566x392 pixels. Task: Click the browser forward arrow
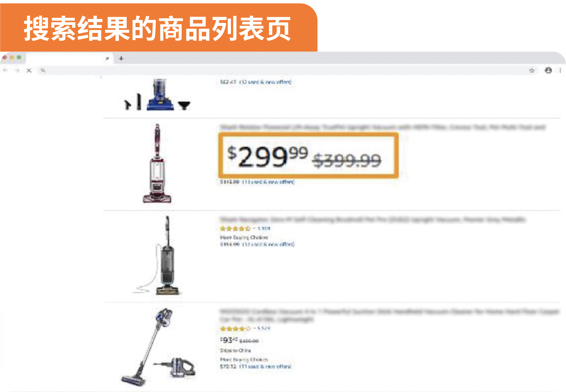(17, 70)
